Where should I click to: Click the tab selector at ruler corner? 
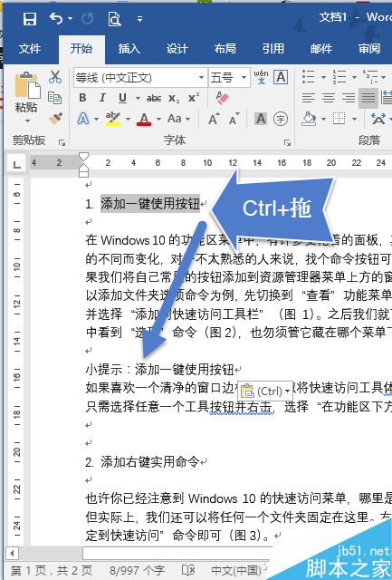pyautogui.click(x=16, y=164)
